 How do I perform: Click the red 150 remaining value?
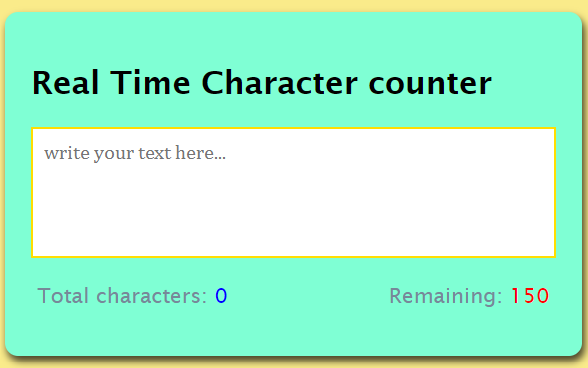tap(530, 296)
